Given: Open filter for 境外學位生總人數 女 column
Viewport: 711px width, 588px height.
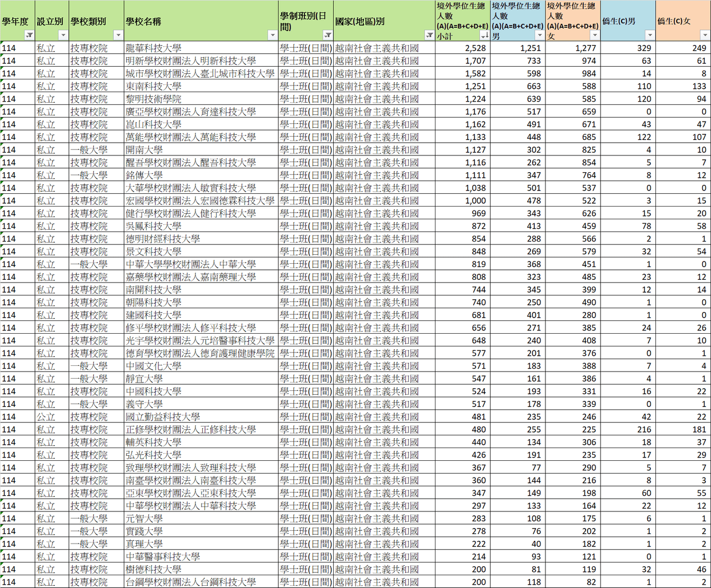Looking at the screenshot, I should [x=595, y=36].
